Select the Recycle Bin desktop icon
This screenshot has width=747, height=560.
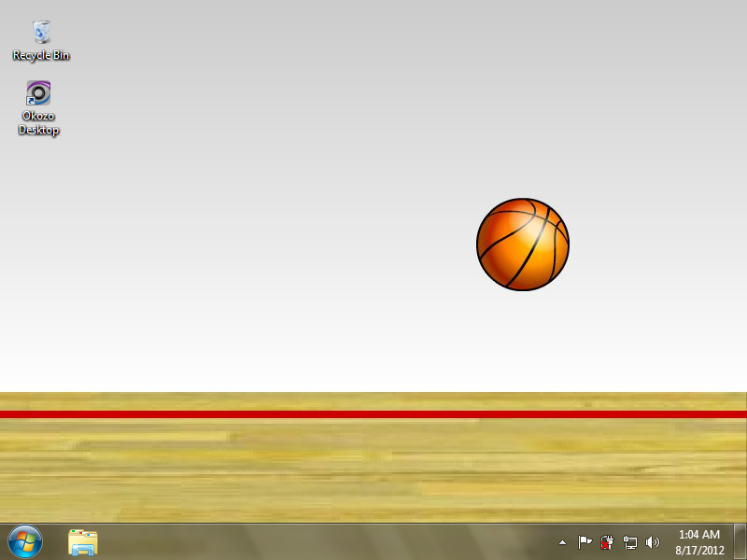pos(41,40)
